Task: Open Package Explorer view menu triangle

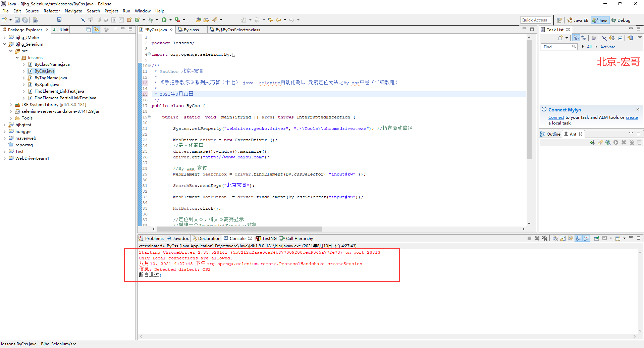Action: (116, 30)
